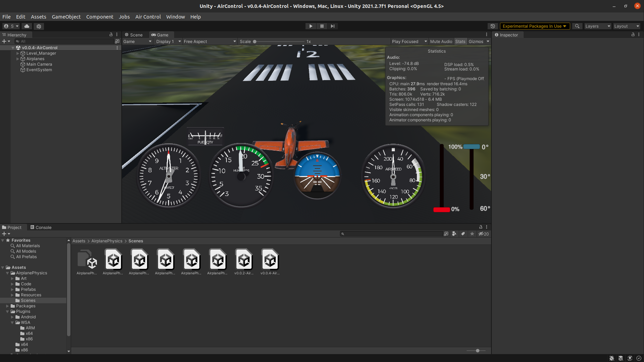Open the Air Control menu

click(148, 17)
